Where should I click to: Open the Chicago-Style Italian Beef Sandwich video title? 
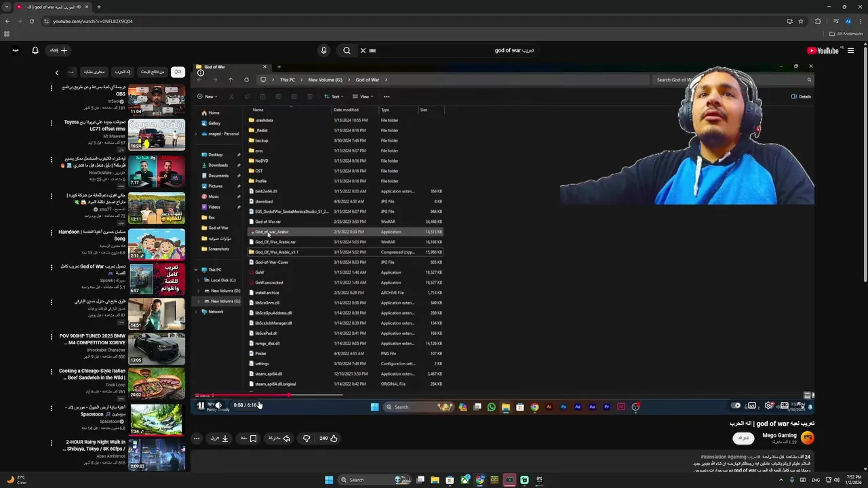coord(92,374)
